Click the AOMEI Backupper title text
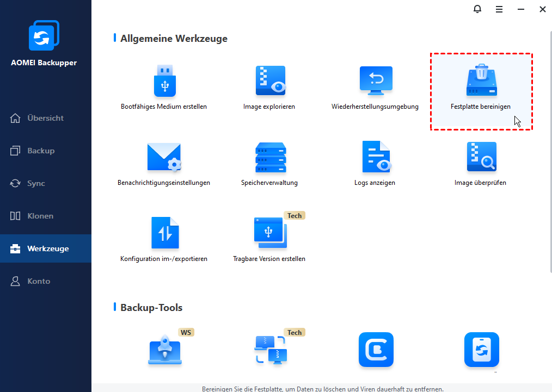Viewport: 552px width, 392px height. point(44,63)
